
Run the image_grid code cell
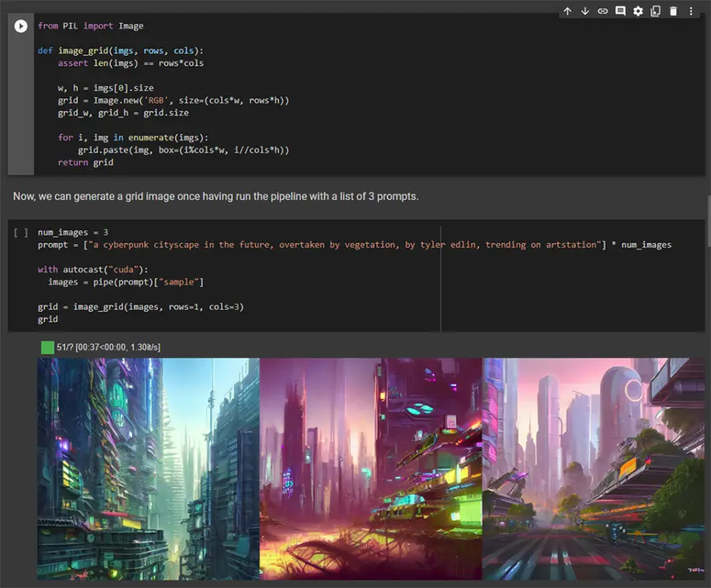tap(21, 26)
